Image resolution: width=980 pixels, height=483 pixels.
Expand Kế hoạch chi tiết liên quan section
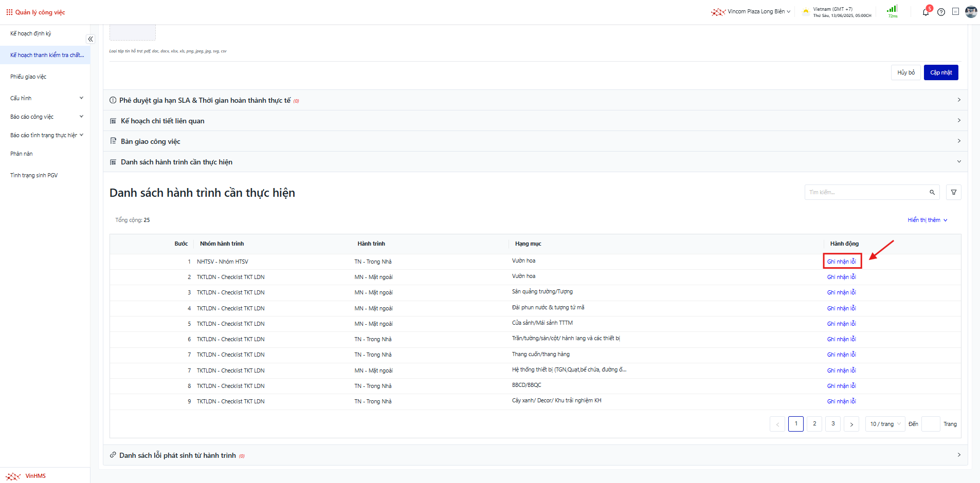[x=535, y=121]
